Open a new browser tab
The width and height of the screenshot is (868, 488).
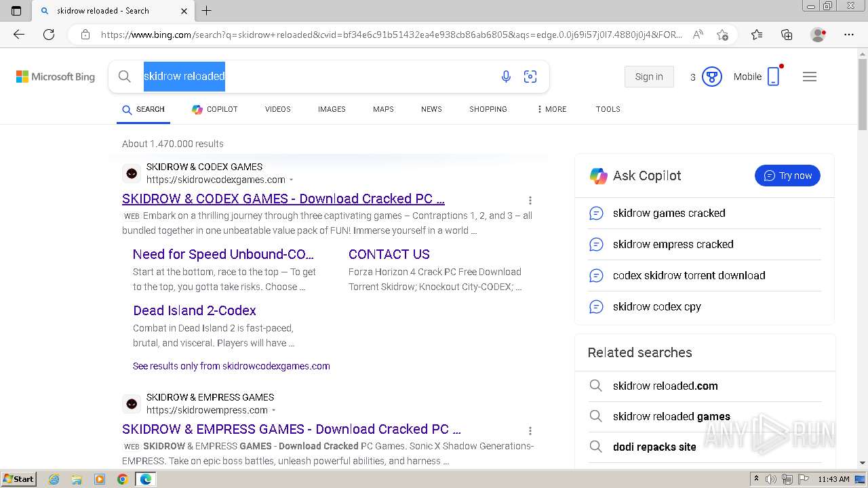point(207,11)
